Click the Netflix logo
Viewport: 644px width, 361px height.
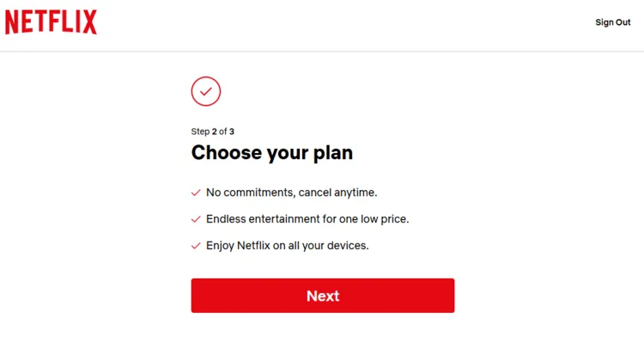click(x=52, y=22)
